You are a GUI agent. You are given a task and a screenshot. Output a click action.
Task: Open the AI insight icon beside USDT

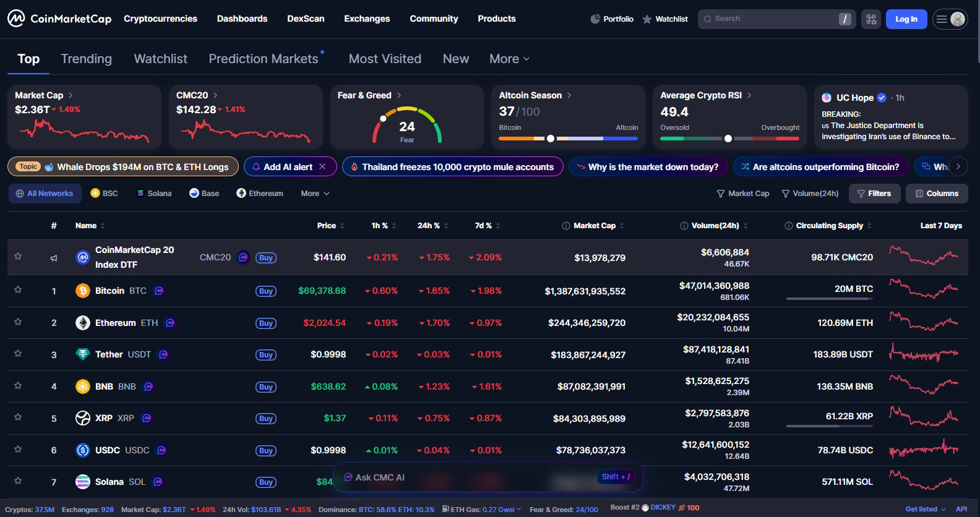[x=163, y=354]
